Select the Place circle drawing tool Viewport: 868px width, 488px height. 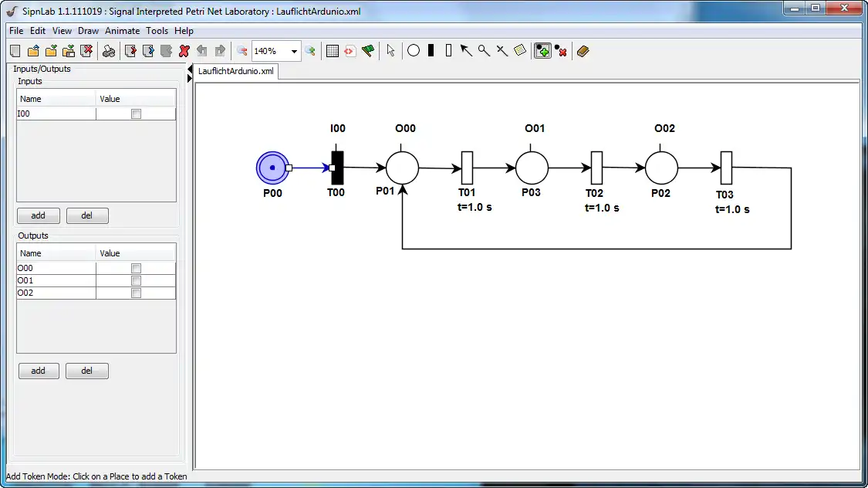[414, 51]
